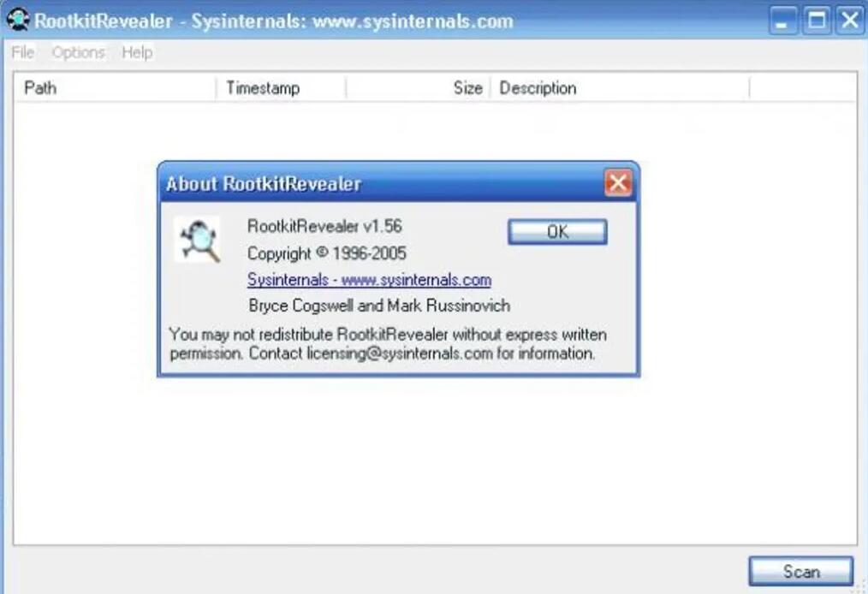This screenshot has height=594, width=868.
Task: Open the Options menu
Action: [78, 52]
